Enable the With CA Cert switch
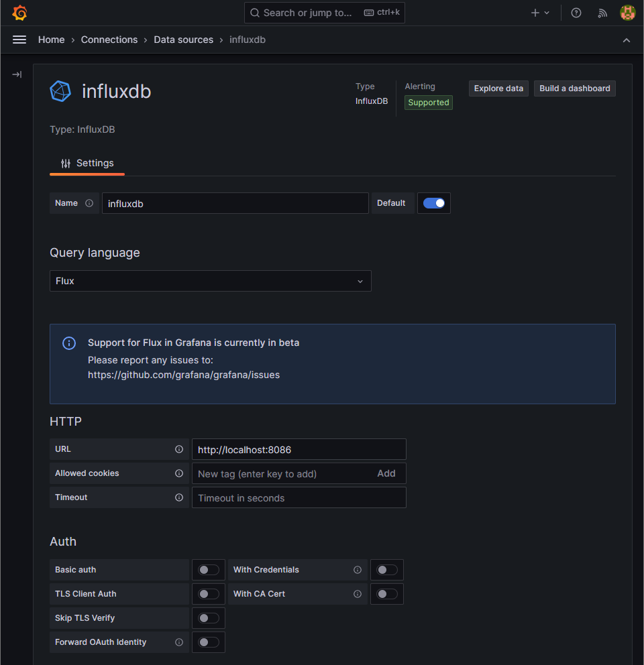The image size is (644, 665). point(387,594)
